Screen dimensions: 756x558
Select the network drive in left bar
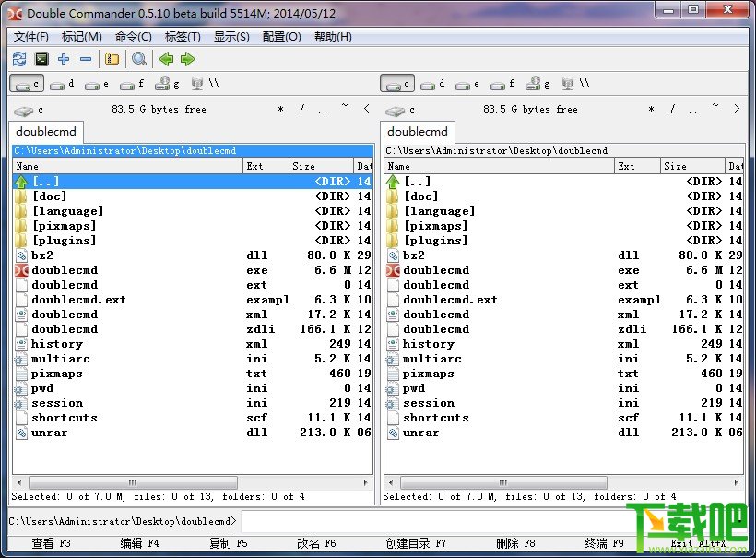point(204,84)
